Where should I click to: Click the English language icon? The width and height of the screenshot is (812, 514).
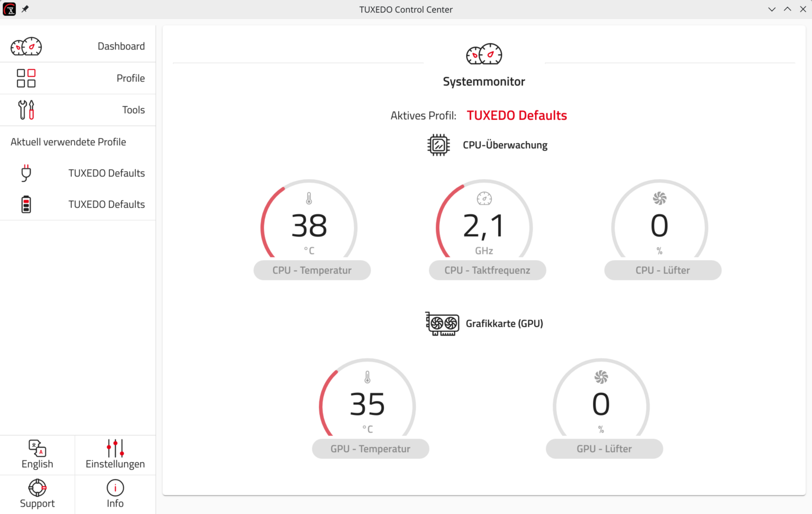(37, 448)
